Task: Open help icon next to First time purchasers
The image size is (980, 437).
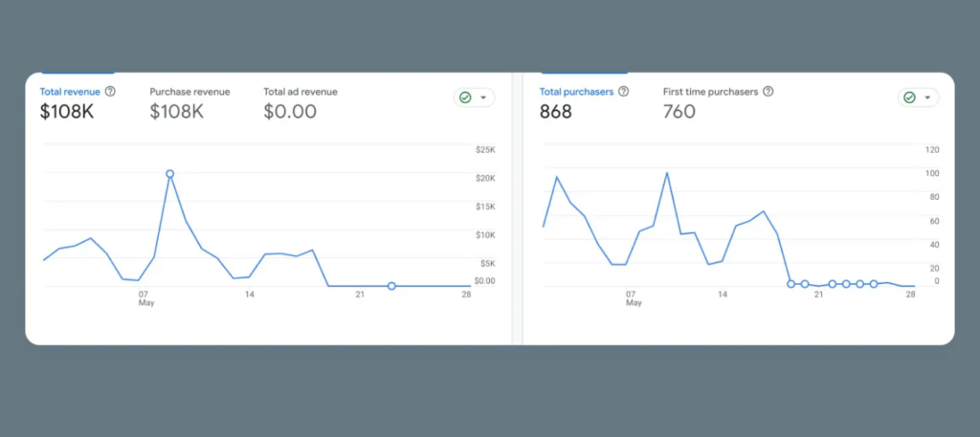Action: (768, 92)
